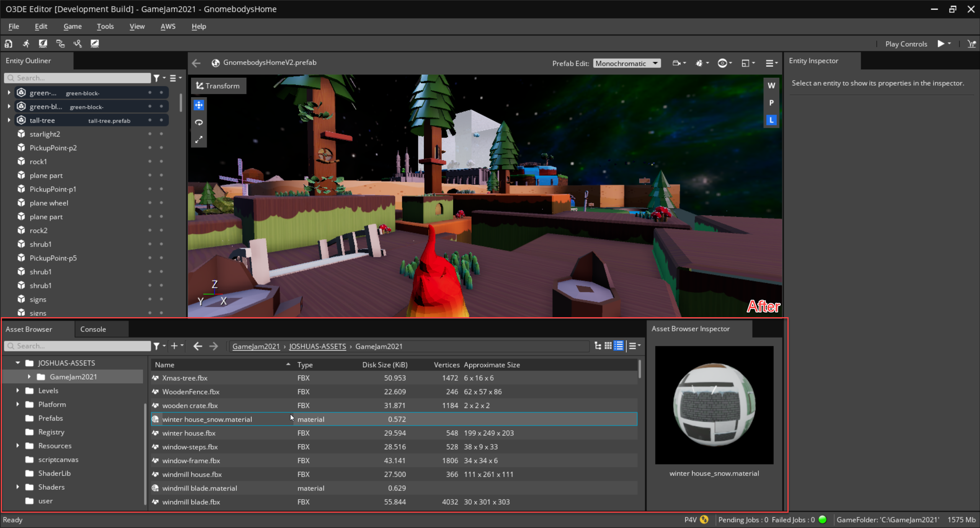Toggle the P parent space button
Viewport: 980px width, 528px height.
pos(771,103)
